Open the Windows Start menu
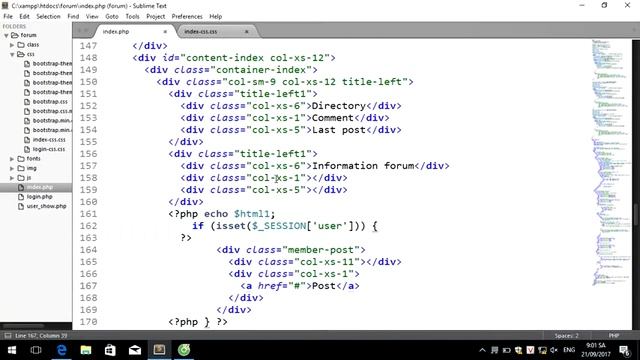Image resolution: width=640 pixels, height=360 pixels. click(12, 350)
